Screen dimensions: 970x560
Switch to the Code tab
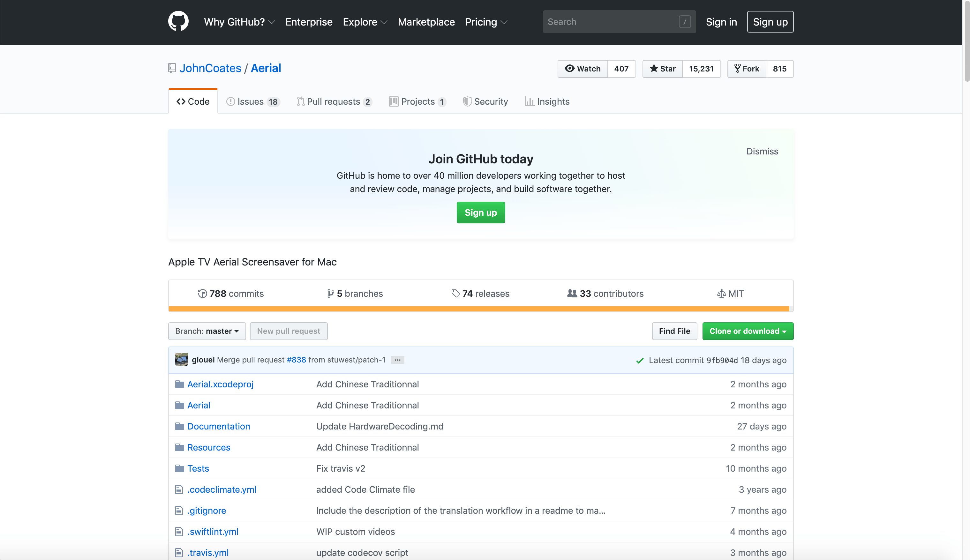click(x=193, y=101)
